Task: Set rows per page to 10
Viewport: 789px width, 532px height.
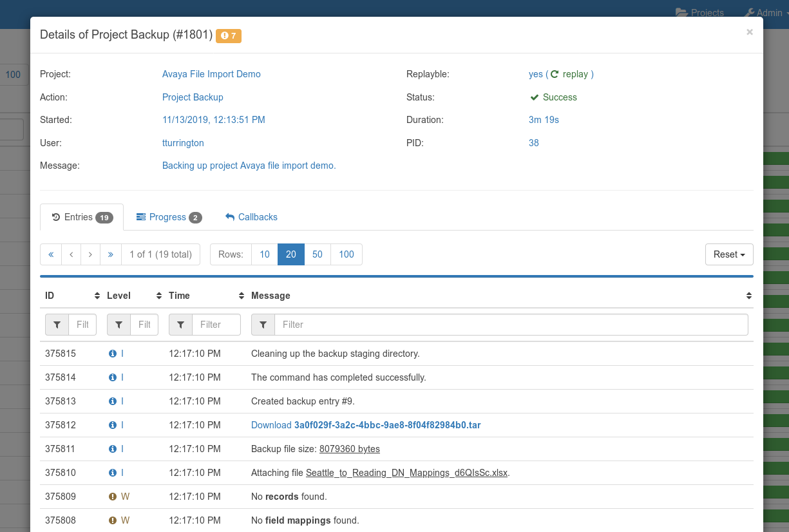Action: (264, 254)
